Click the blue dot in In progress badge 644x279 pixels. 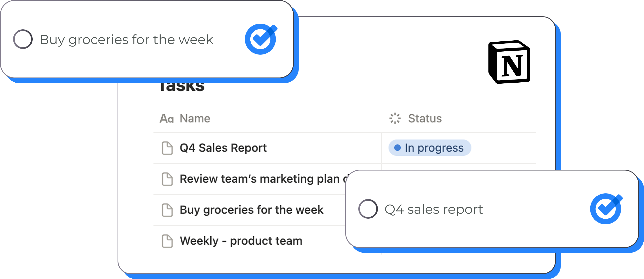coord(397,148)
